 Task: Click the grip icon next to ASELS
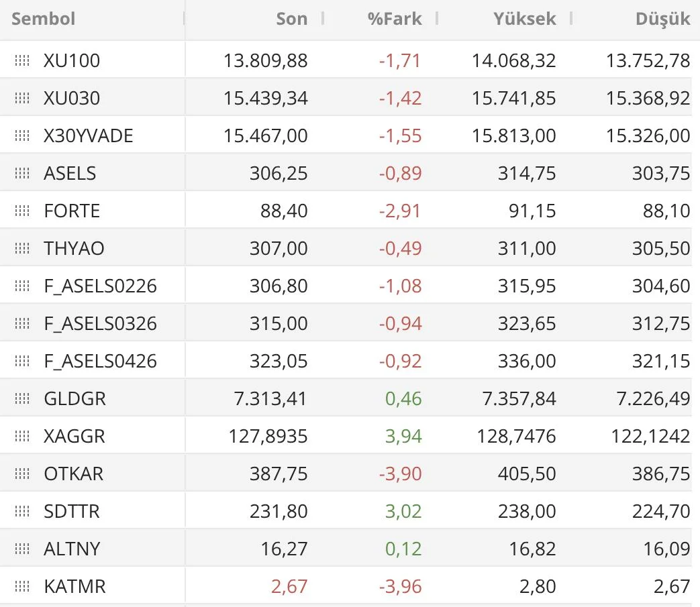click(22, 173)
